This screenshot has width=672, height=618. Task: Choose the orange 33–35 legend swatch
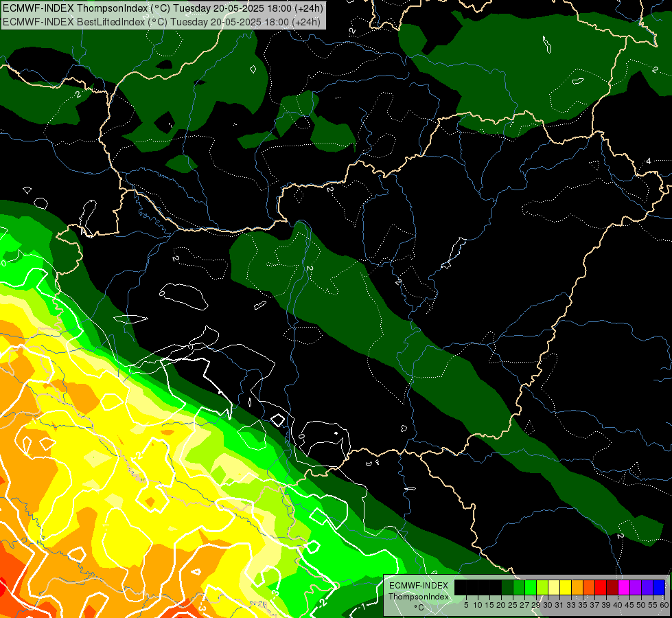pos(577,587)
